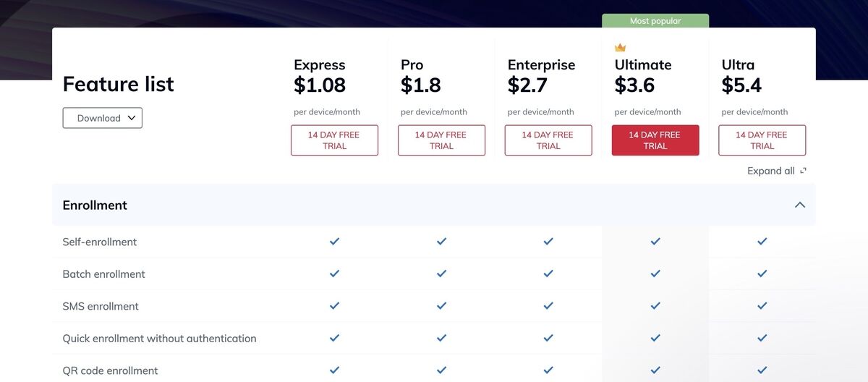868x382 pixels.
Task: Click SMS enrollment checkmark under Enterprise plan
Action: (548, 306)
